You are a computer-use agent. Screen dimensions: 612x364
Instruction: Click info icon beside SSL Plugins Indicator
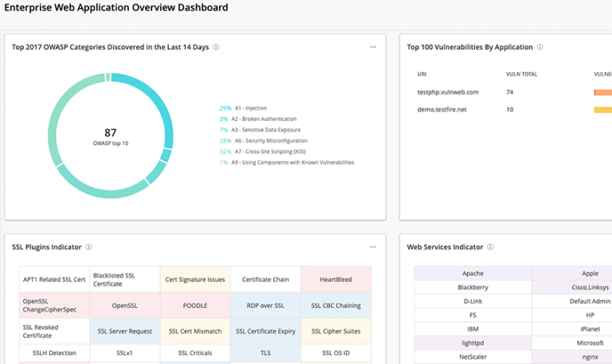88,247
